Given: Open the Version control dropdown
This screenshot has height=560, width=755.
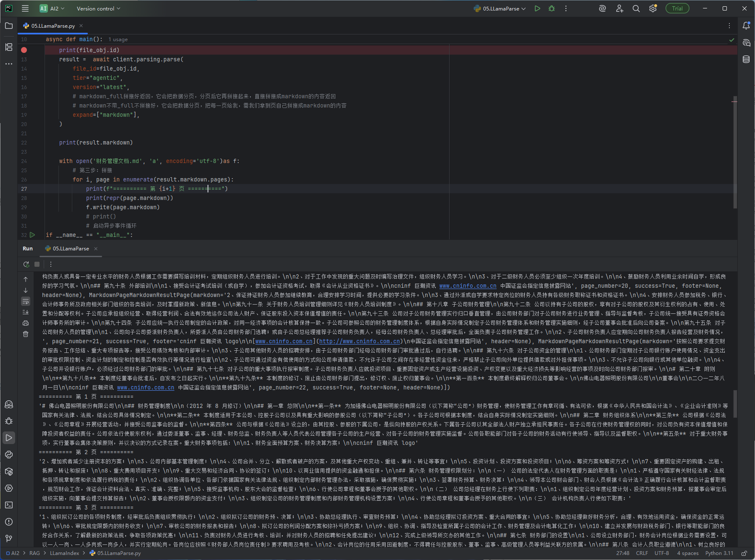Looking at the screenshot, I should point(98,8).
